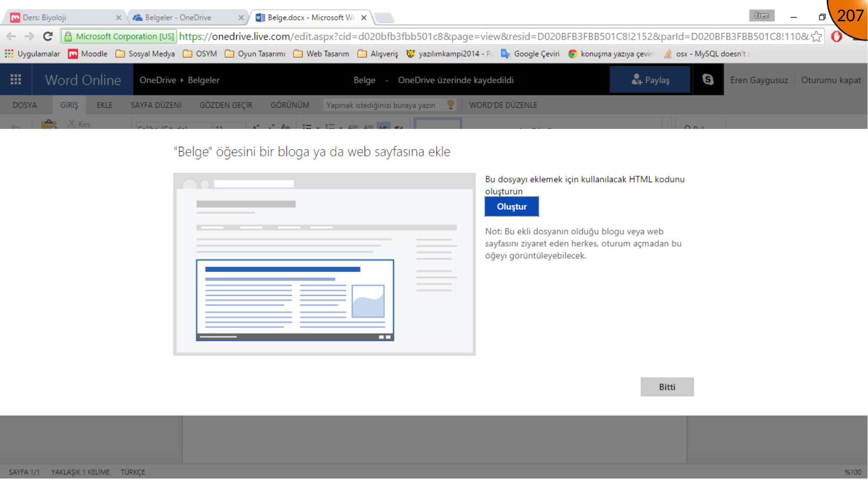Open a new browser tab

pyautogui.click(x=385, y=18)
